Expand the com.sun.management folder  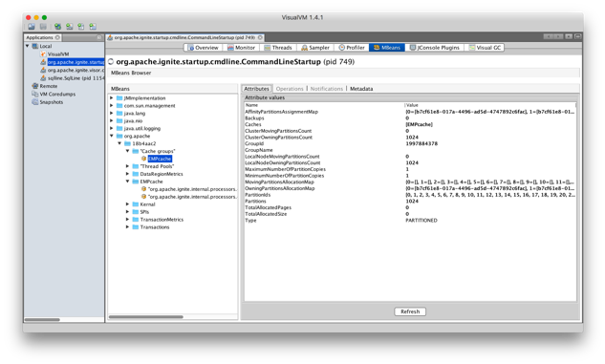pyautogui.click(x=112, y=106)
